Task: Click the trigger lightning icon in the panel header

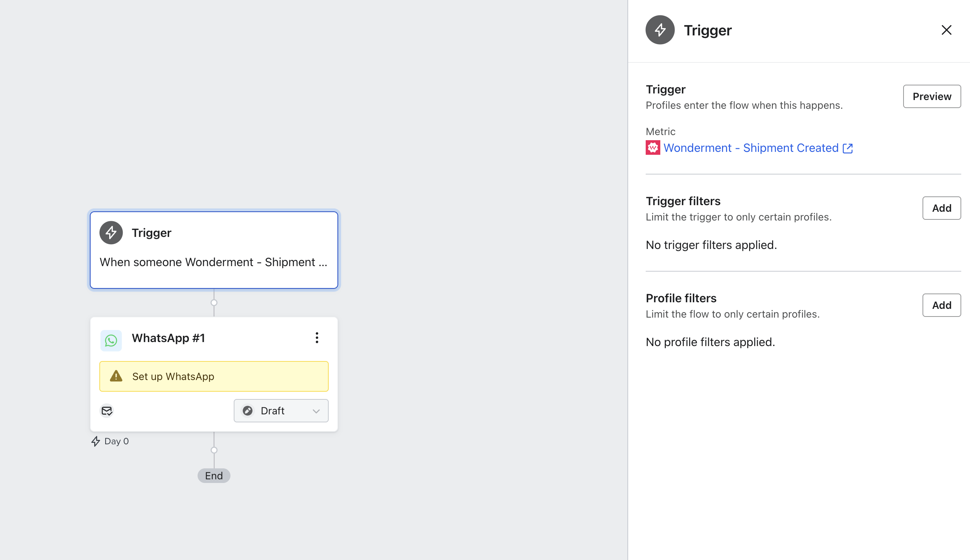Action: pos(660,30)
